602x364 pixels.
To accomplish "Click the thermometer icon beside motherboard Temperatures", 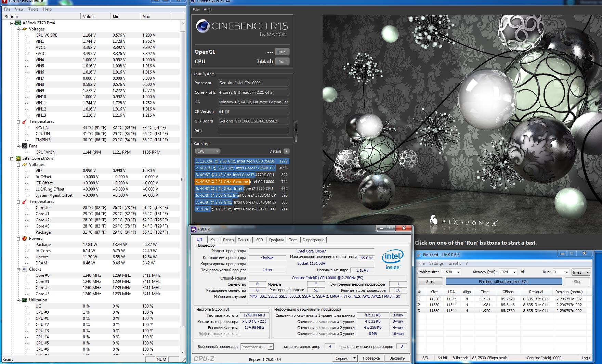I will coord(25,121).
